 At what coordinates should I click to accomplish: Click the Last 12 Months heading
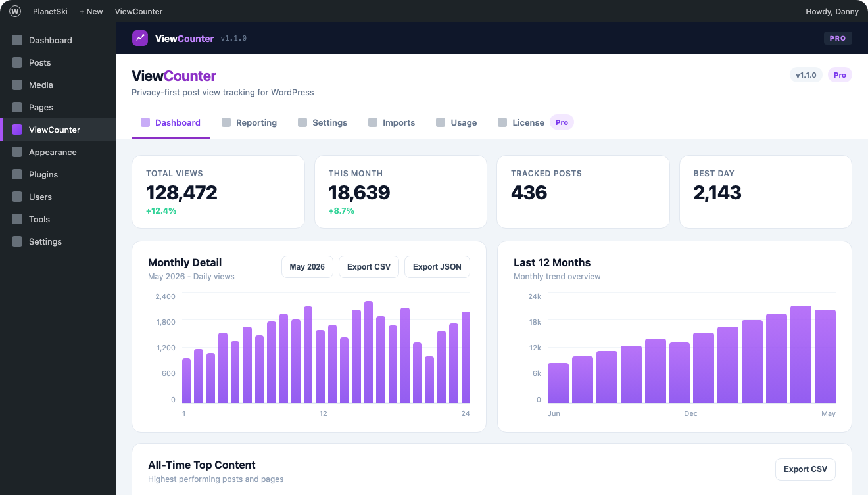pos(552,262)
